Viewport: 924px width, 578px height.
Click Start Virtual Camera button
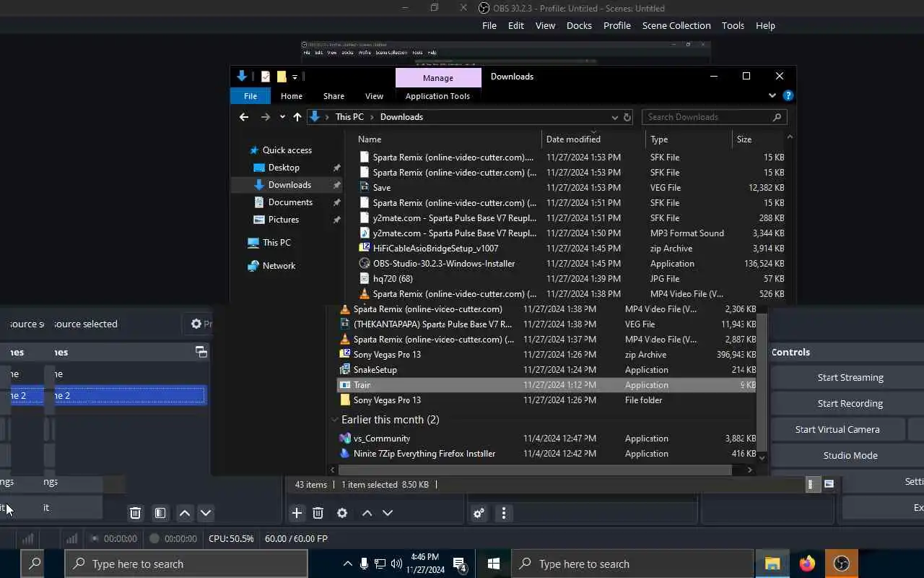837,429
